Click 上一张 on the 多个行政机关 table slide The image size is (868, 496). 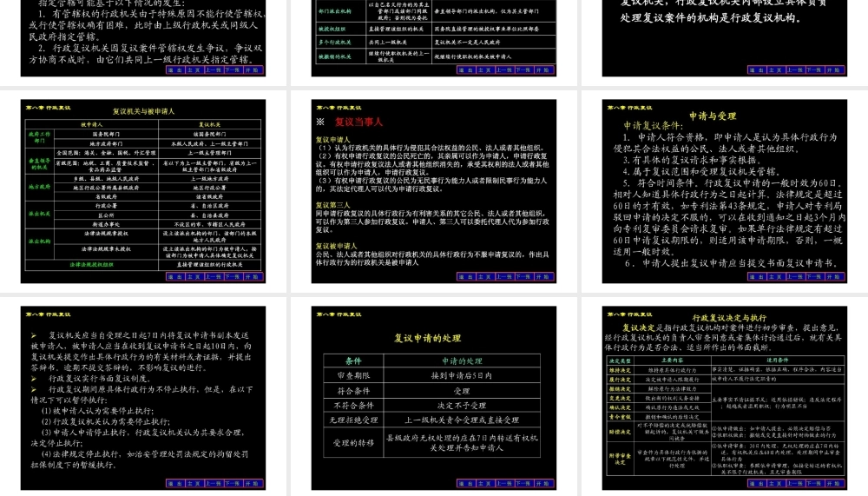point(504,69)
